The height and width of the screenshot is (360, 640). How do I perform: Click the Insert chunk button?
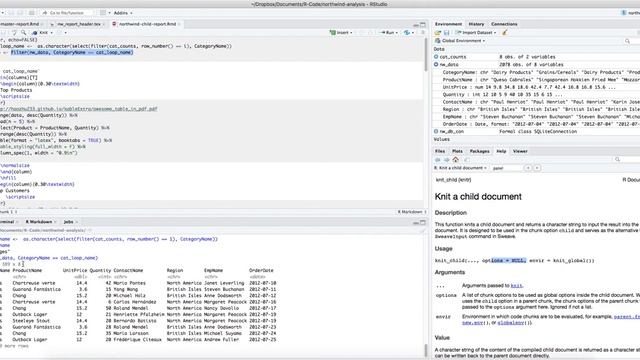tap(340, 32)
